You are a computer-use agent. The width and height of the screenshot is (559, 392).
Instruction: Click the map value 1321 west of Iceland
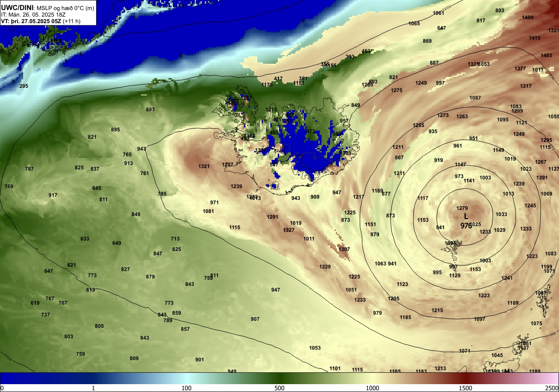tap(204, 166)
